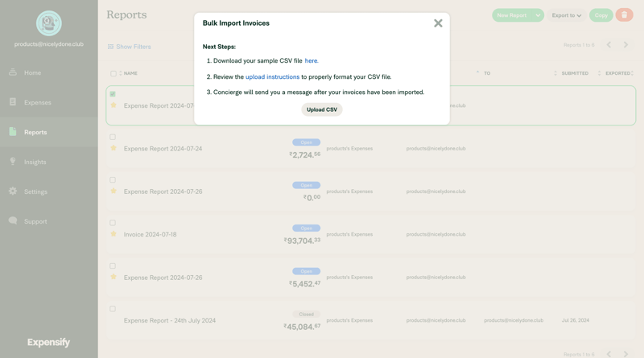This screenshot has height=358, width=644.
Task: Select checkbox for Invoice 2024-07-18
Action: click(x=113, y=223)
